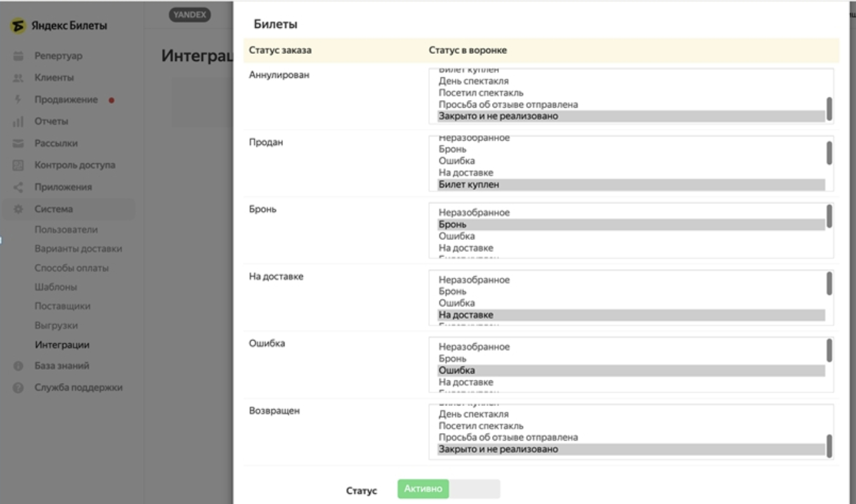Choose День спектакля for Возвращен status
This screenshot has width=856, height=504.
coord(474,415)
